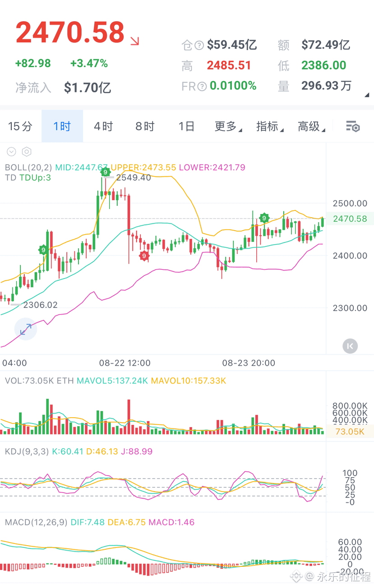Image resolution: width=374 pixels, height=588 pixels.
Task: Click the green 2470.58 price axis tag
Action: pyautogui.click(x=350, y=219)
